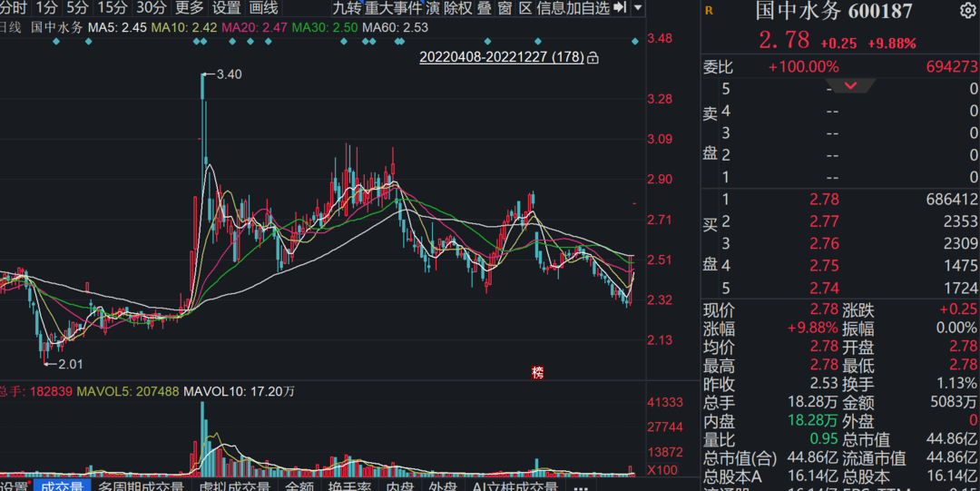Click the MA20: 2.47 indicator label
The width and height of the screenshot is (980, 491).
(254, 27)
